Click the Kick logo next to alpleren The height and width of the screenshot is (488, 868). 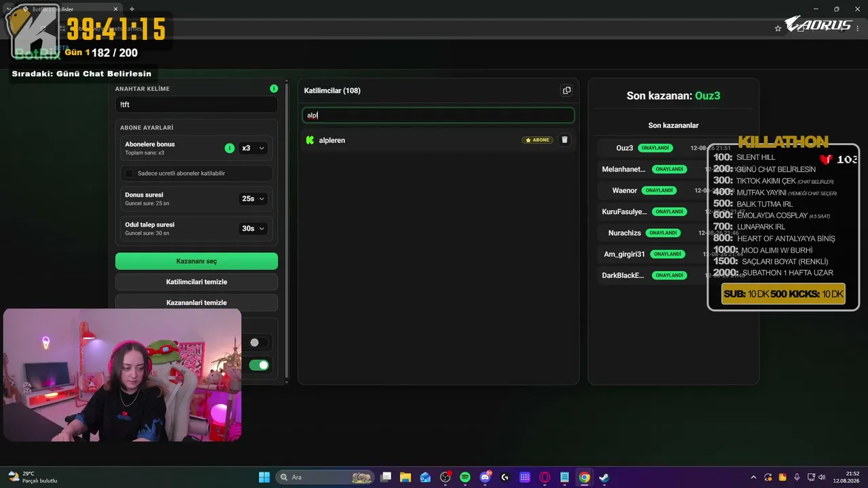[x=310, y=140]
